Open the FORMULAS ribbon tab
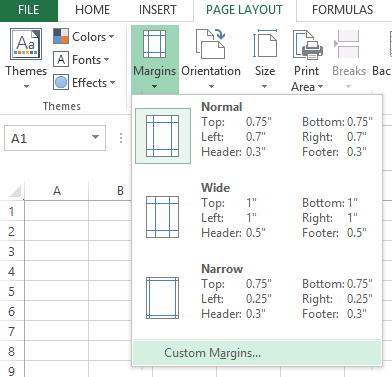This screenshot has width=392, height=377. point(343,10)
